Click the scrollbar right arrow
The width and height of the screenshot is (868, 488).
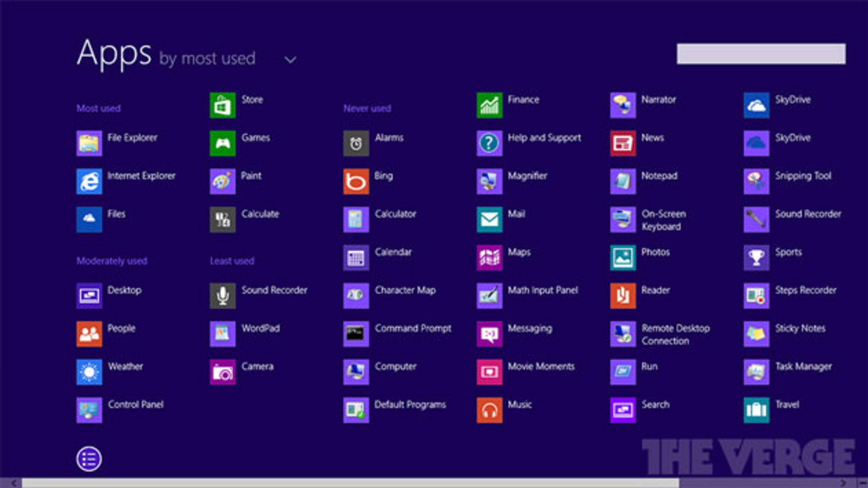[843, 483]
